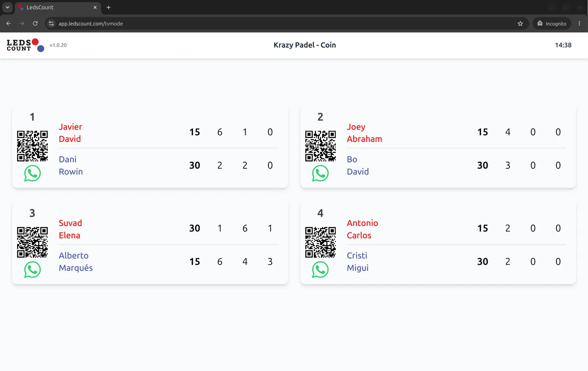Click the browser forward arrow
Viewport: 588px width, 371px height.
22,24
